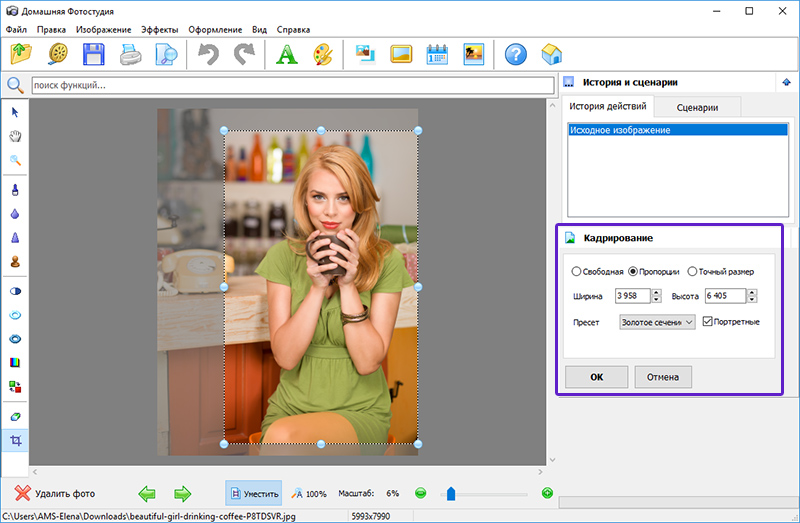Increase Ширина value with up stepper arrow
The image size is (800, 523).
pyautogui.click(x=657, y=292)
